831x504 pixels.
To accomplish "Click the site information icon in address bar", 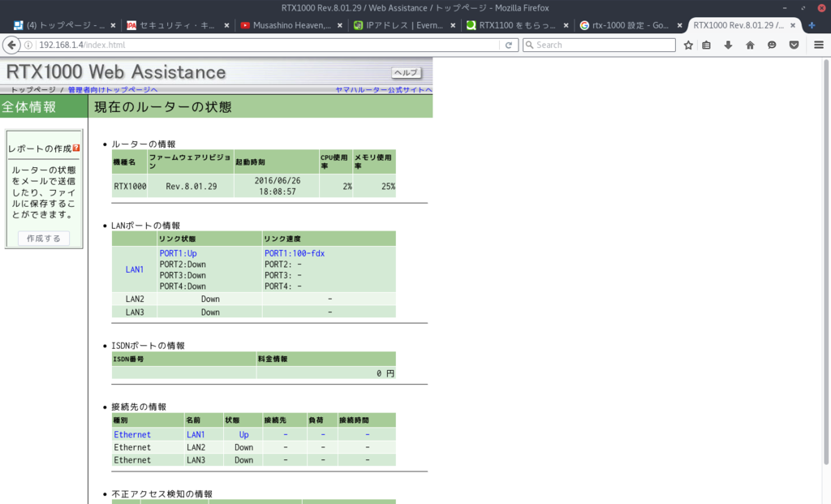I will click(28, 45).
